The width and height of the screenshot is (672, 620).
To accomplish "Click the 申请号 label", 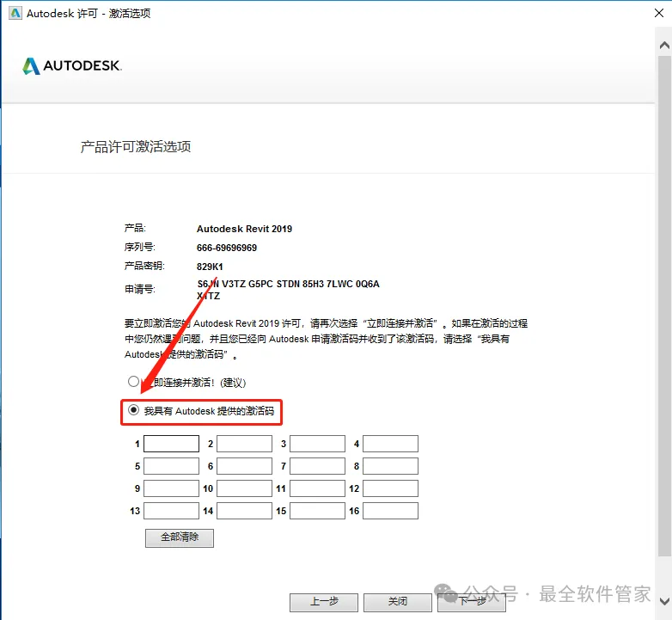I will (140, 290).
